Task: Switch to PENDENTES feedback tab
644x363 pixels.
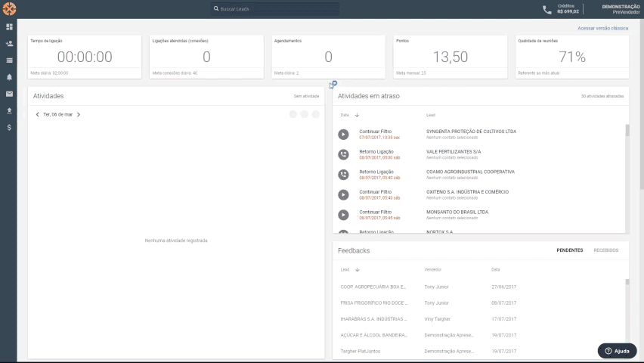Action: 570,250
